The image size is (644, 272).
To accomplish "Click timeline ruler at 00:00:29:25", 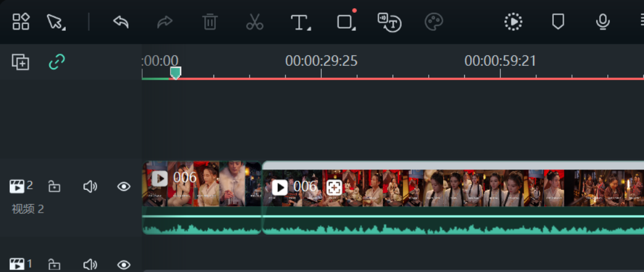I will click(321, 61).
